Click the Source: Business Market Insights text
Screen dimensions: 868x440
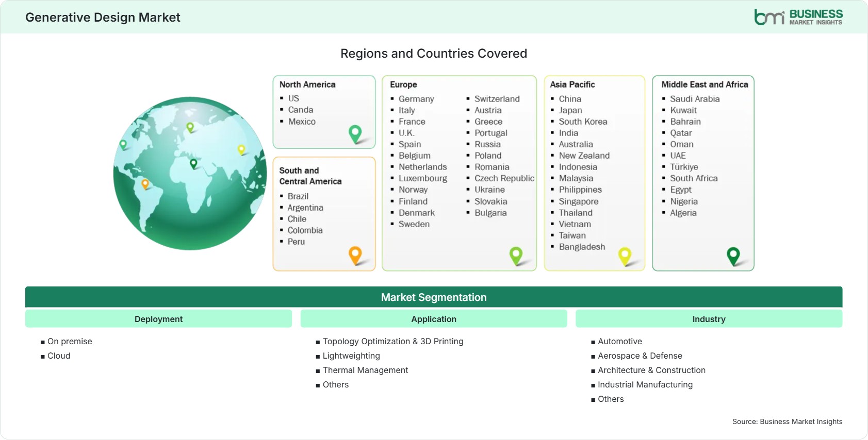788,421
